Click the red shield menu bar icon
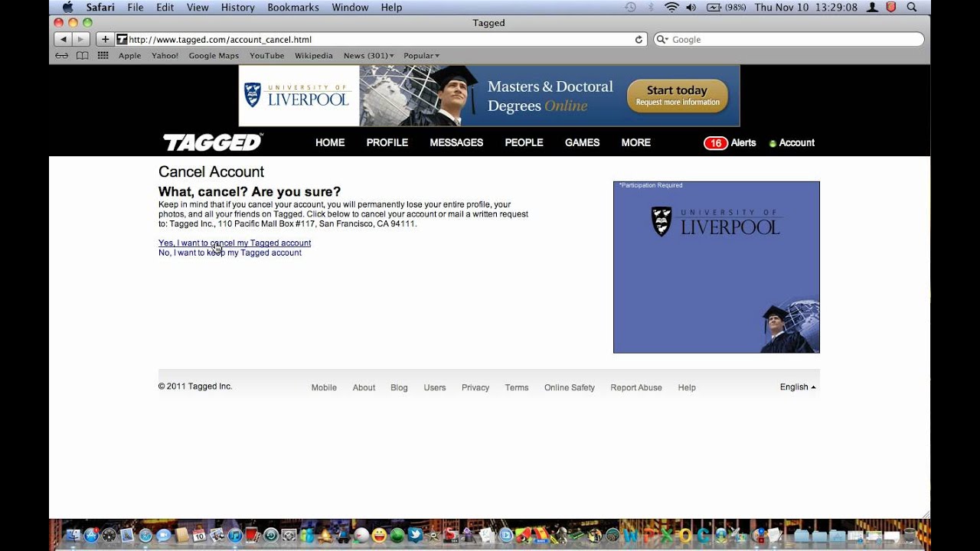The width and height of the screenshot is (980, 551). pyautogui.click(x=891, y=7)
